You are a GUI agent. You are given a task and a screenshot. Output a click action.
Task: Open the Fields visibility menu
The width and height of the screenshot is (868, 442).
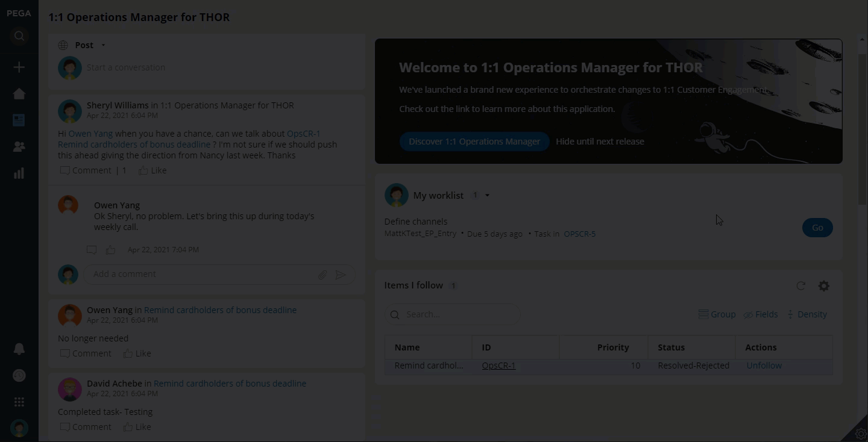(760, 314)
